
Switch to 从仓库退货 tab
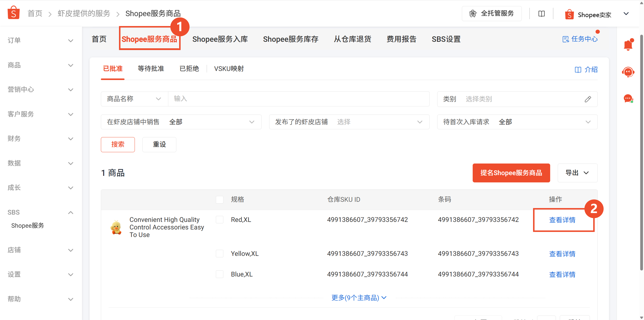pos(352,39)
